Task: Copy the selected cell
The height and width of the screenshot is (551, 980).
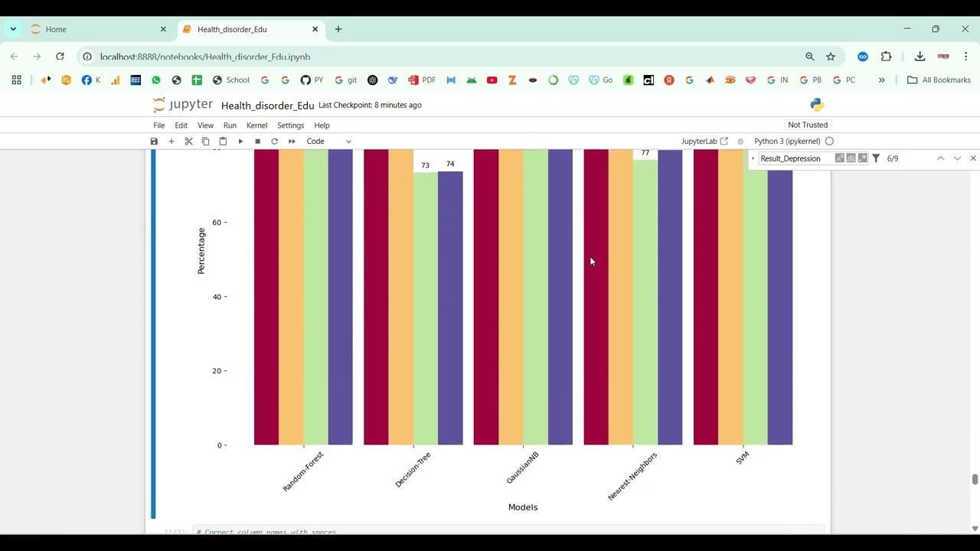Action: tap(205, 142)
